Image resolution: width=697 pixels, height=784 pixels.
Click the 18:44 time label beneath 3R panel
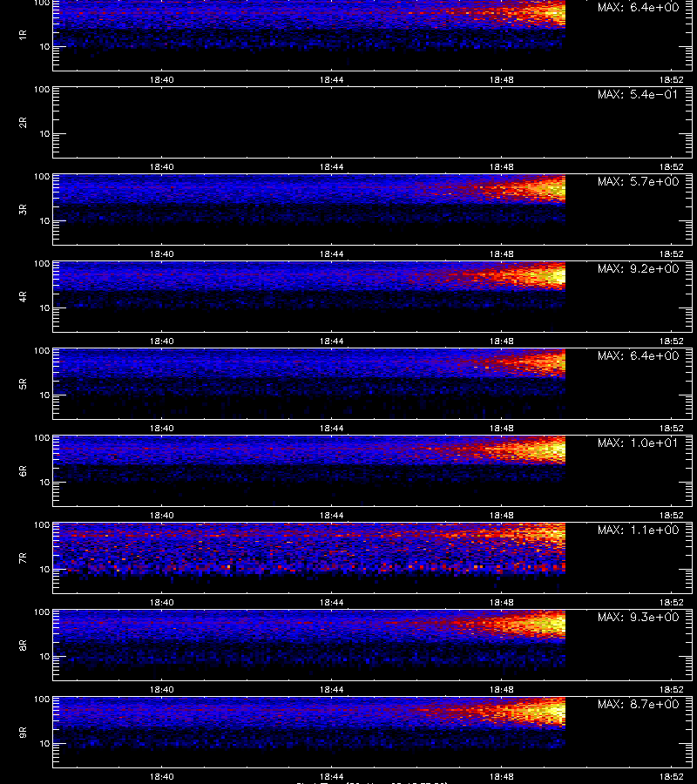click(331, 254)
